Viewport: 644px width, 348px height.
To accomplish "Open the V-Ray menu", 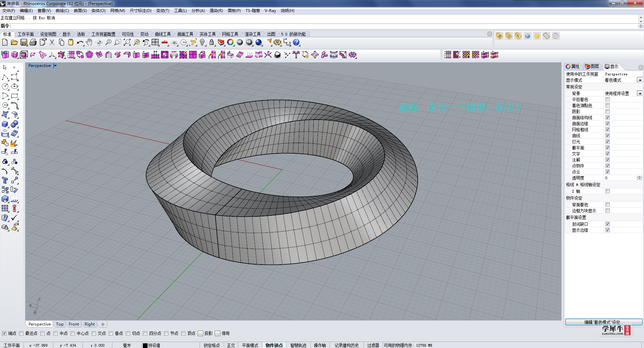I will pyautogui.click(x=270, y=11).
